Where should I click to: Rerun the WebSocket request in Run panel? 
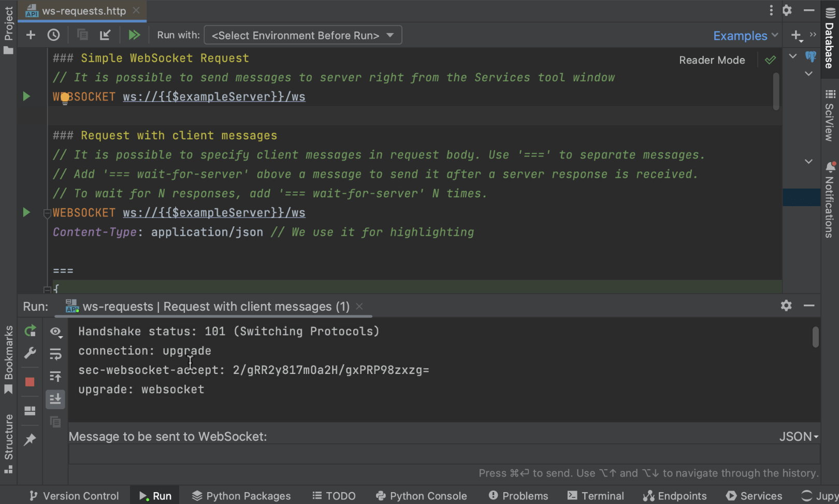(x=30, y=330)
